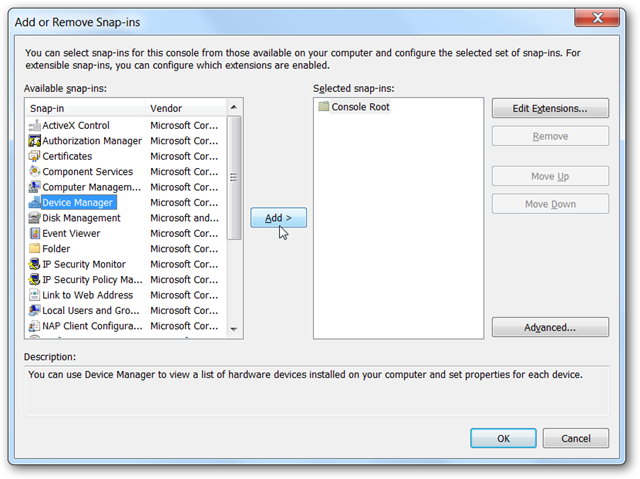Click the Event Viewer icon
This screenshot has width=640, height=479.
[x=35, y=233]
